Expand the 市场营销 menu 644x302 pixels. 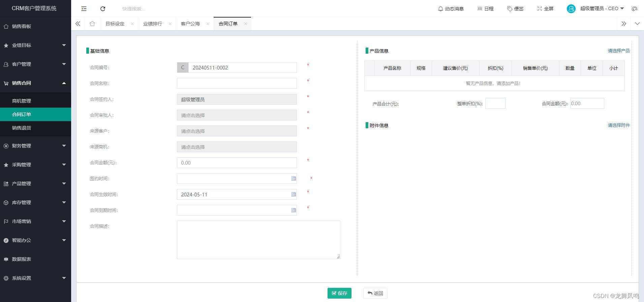coord(35,221)
